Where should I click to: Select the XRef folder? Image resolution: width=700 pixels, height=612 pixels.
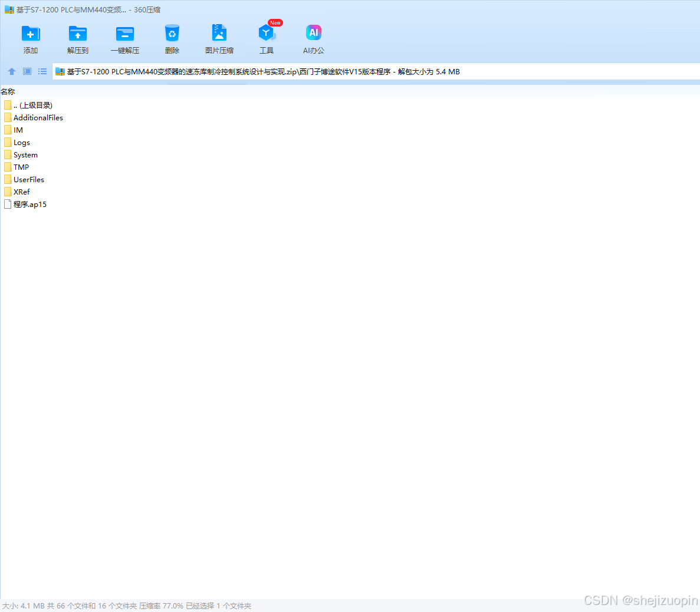tap(17, 192)
